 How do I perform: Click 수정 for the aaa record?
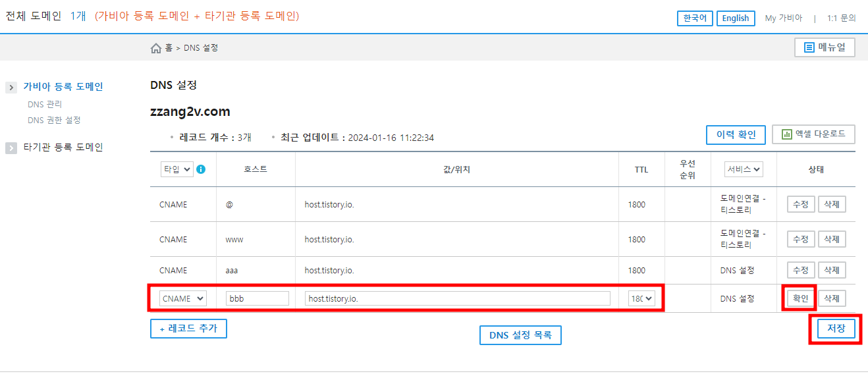[801, 270]
